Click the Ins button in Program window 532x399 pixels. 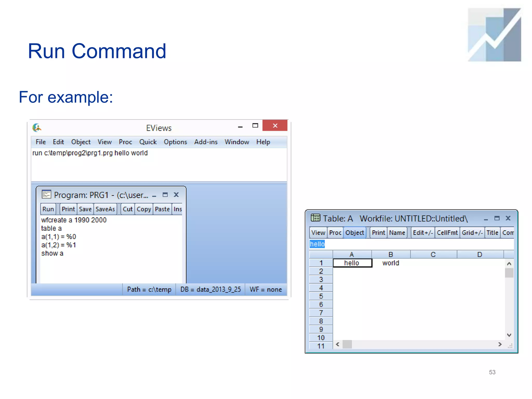click(177, 209)
